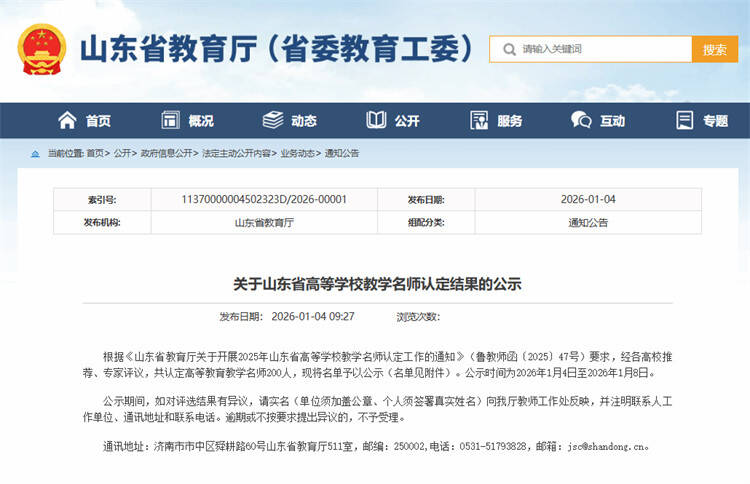Click the 公开 open book icon
750x484 pixels.
(x=376, y=120)
